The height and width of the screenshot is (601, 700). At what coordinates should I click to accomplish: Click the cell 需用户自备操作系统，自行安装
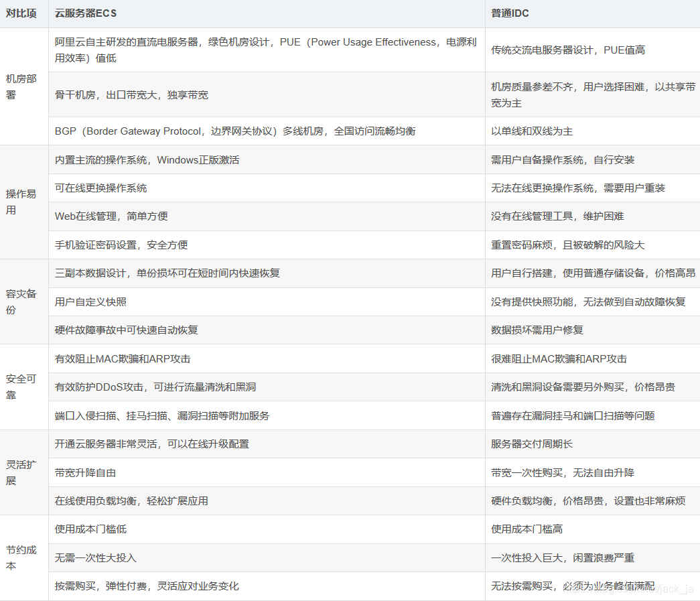[x=593, y=160]
